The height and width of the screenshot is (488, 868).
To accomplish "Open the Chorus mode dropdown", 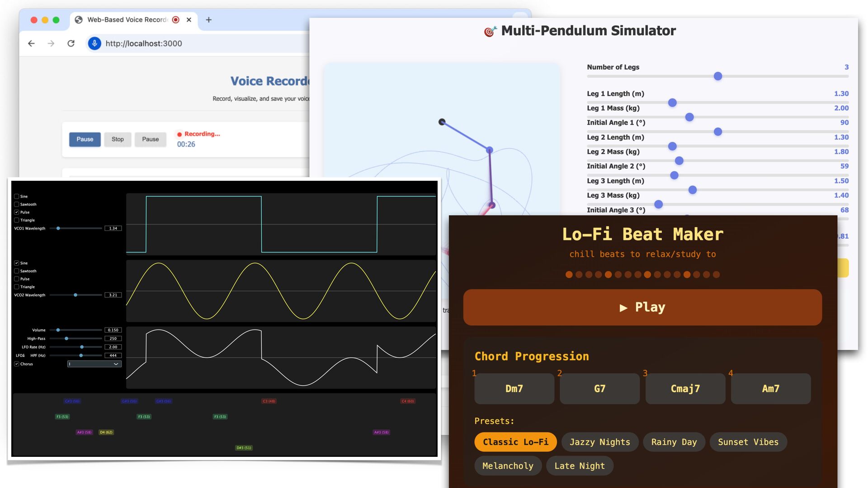I will (x=94, y=364).
